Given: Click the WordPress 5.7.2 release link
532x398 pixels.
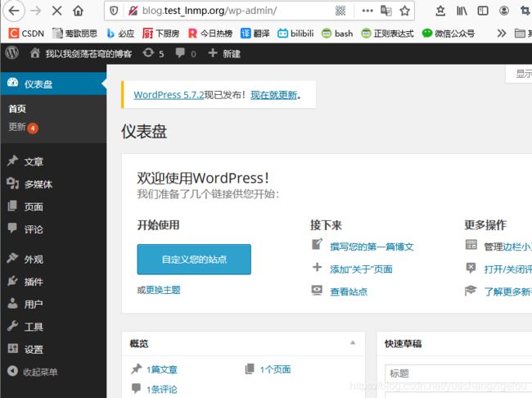Looking at the screenshot, I should [169, 95].
